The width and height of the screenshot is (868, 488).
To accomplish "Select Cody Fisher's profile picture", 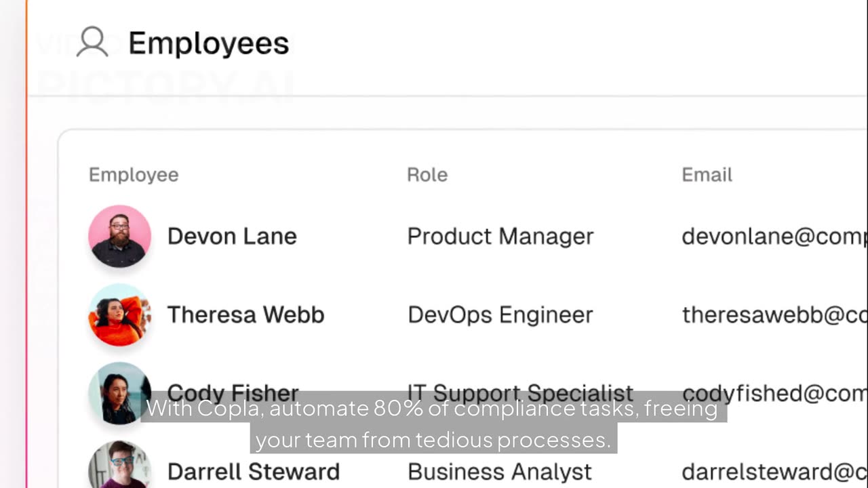I will (x=119, y=393).
